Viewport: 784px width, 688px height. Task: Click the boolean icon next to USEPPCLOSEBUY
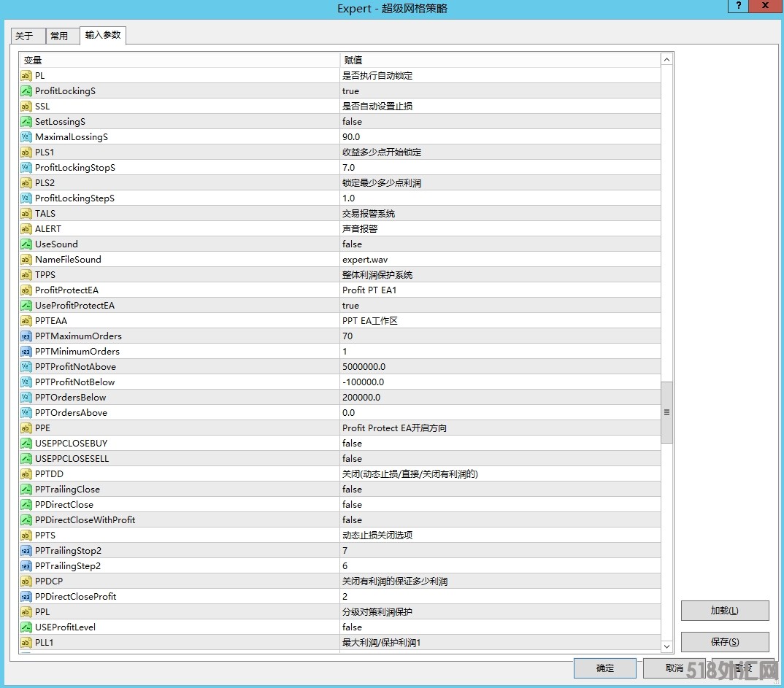(26, 444)
